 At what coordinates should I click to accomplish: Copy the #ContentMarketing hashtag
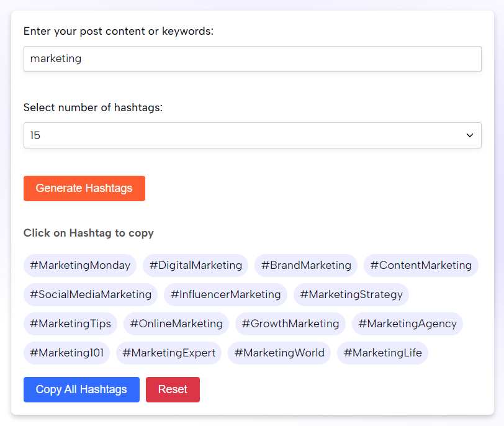421,265
